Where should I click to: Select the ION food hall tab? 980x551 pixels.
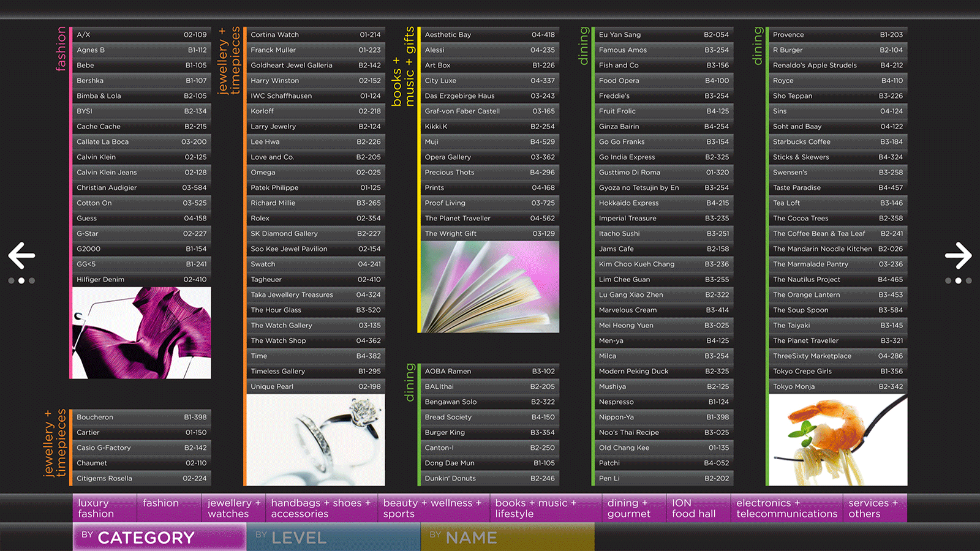pyautogui.click(x=698, y=508)
